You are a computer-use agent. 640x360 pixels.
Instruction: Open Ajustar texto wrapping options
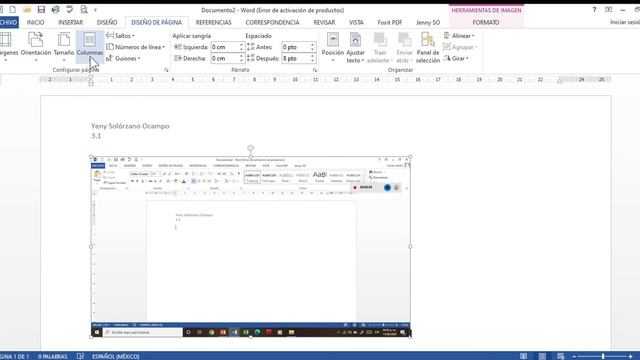(x=355, y=47)
